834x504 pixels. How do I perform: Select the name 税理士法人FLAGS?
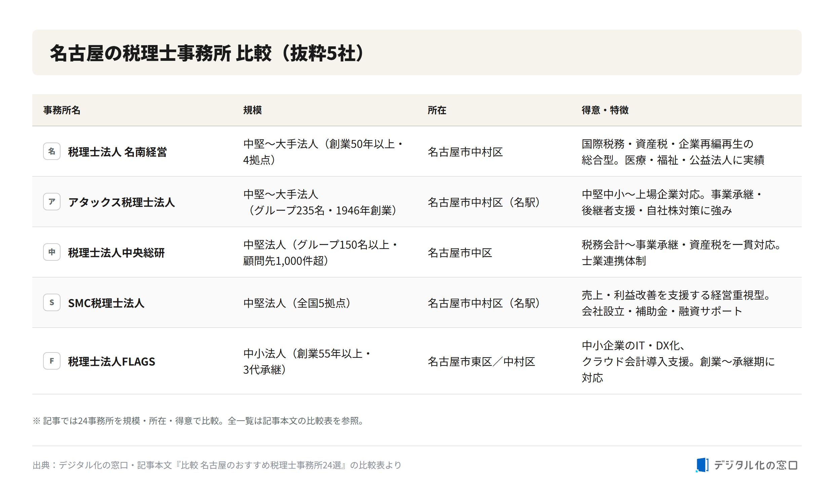point(112,362)
